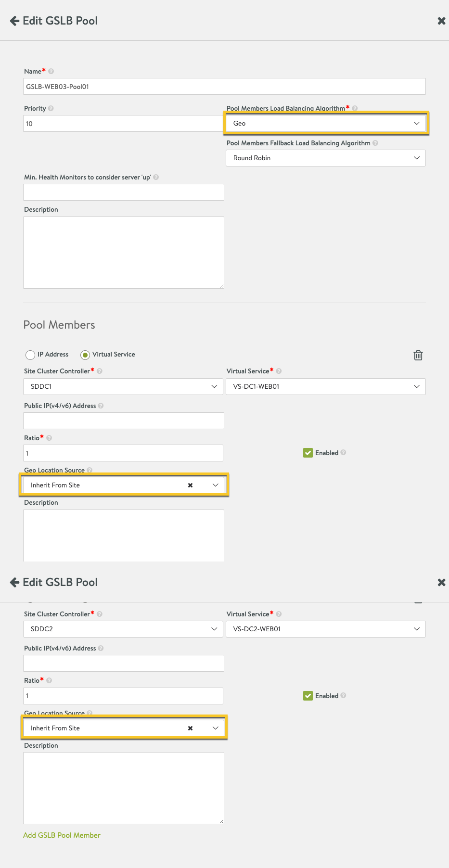Click Add GSLB Pool Member link
449x868 pixels.
(62, 835)
